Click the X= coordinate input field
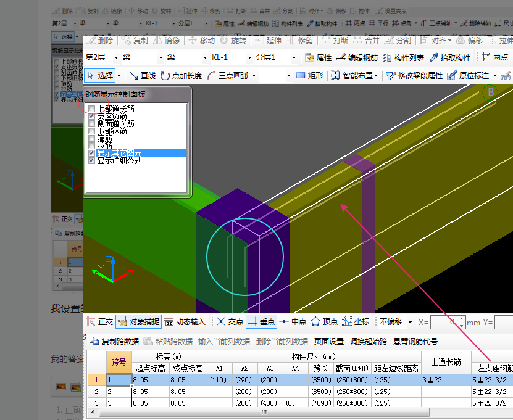The width and height of the screenshot is (513, 420). click(445, 323)
